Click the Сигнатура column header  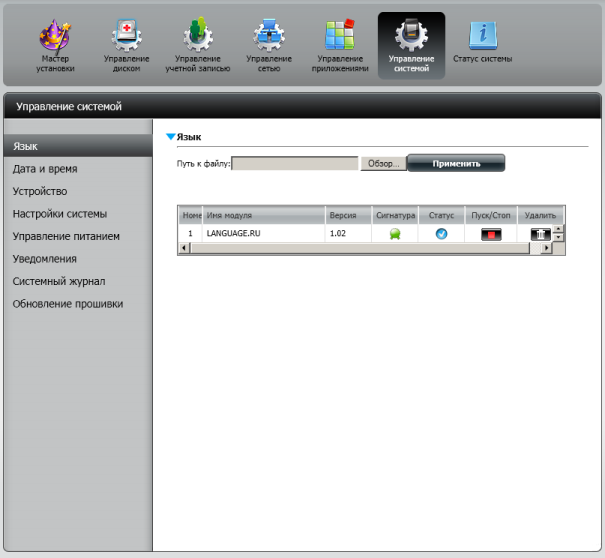(395, 215)
